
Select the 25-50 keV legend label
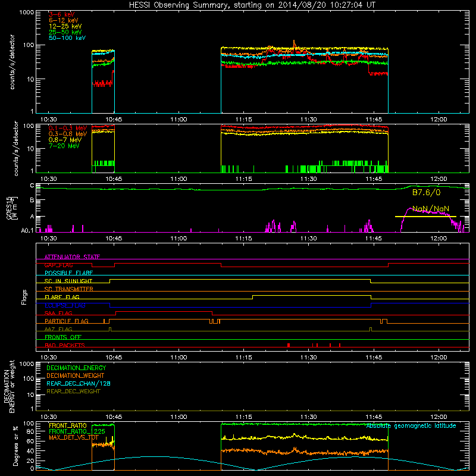tap(65, 32)
